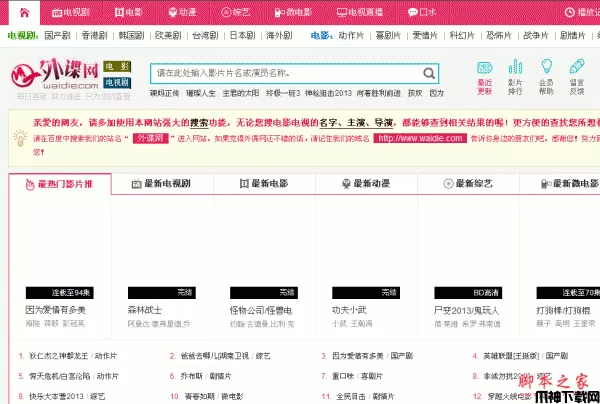
Task: Open the 口水 chat navigation item
Action: click(x=422, y=12)
